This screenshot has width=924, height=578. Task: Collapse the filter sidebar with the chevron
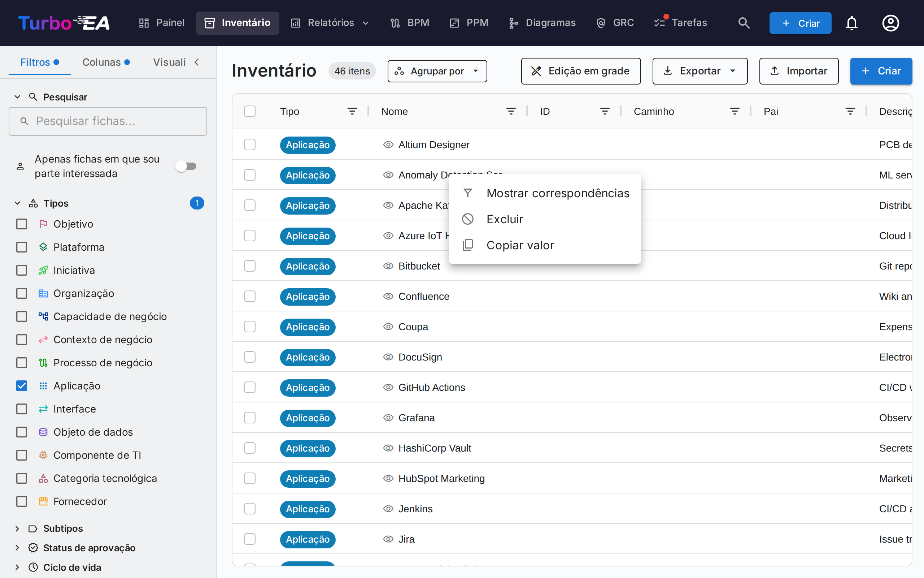tap(197, 62)
